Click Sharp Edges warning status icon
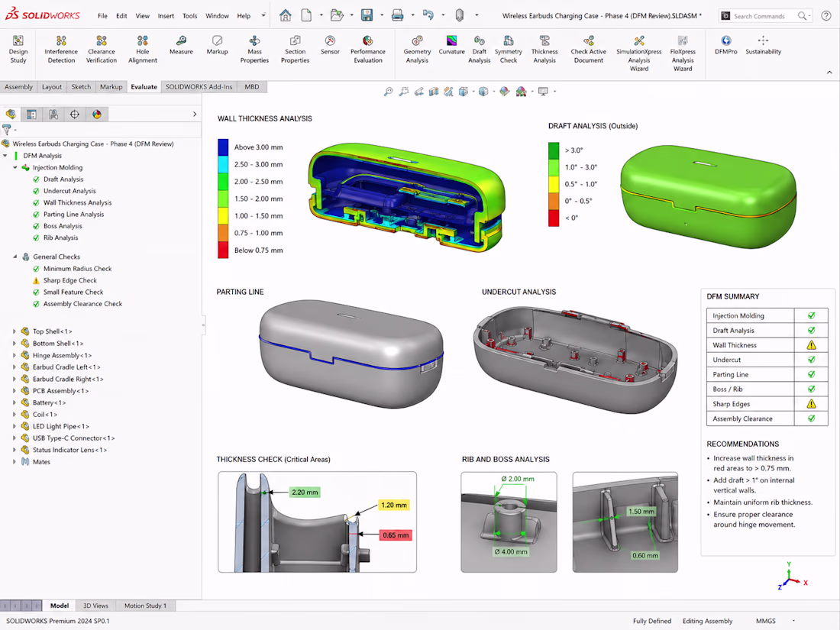 point(811,404)
